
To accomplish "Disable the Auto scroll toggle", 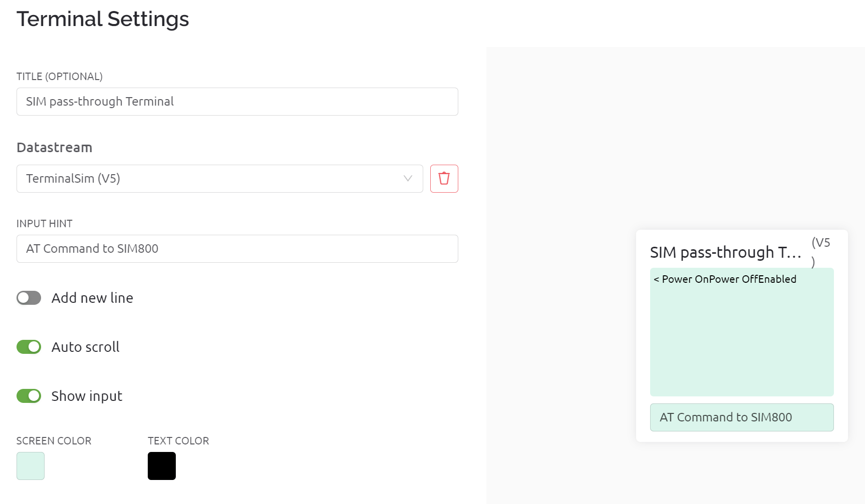I will 29,347.
